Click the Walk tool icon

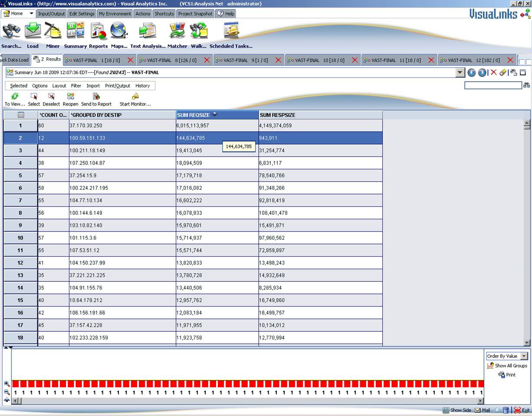coord(199,31)
